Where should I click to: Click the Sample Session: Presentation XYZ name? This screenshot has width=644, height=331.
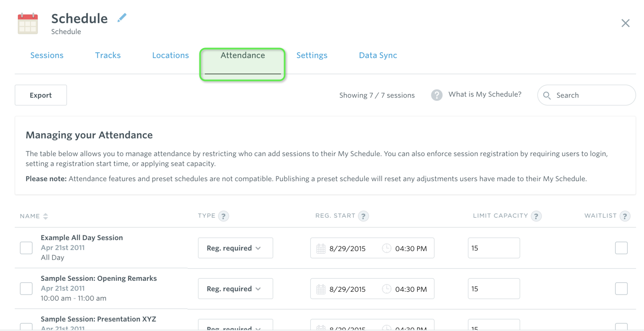98,319
